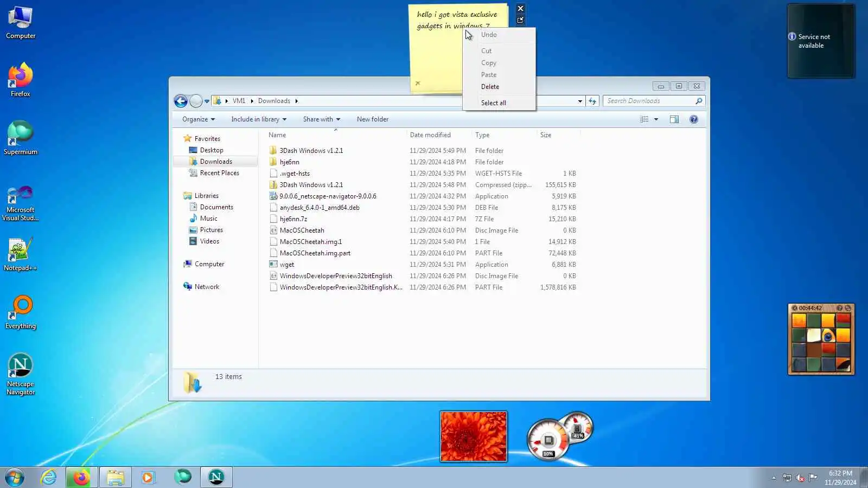
Task: Click the question mark icon in puzzle gadget
Action: click(839, 308)
